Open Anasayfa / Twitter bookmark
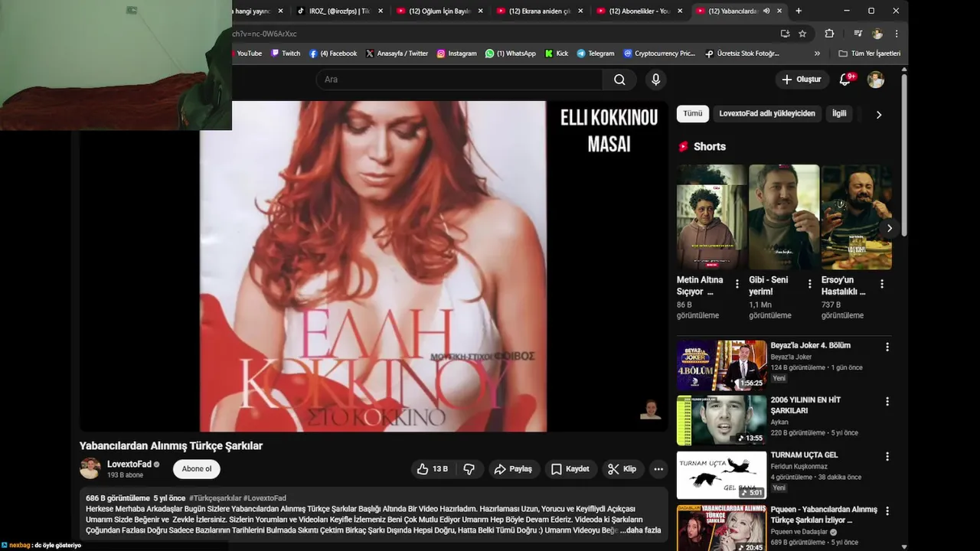This screenshot has width=980, height=551. 397,54
